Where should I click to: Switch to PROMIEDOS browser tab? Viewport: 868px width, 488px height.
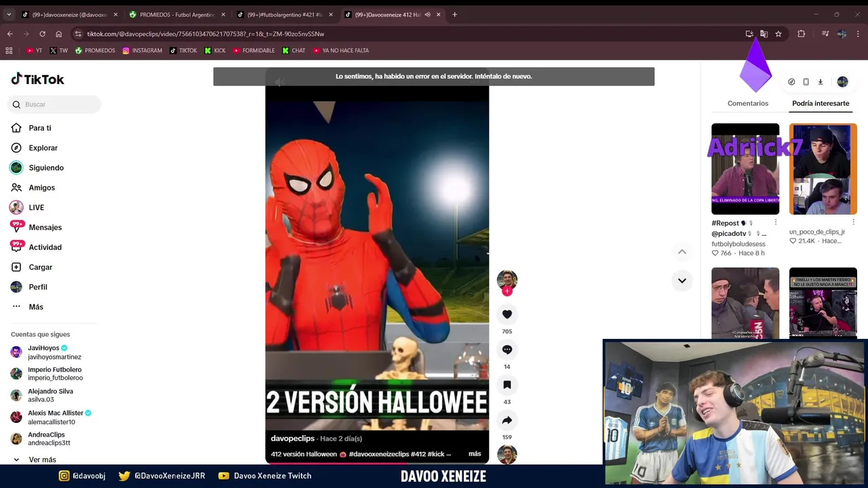click(x=177, y=14)
